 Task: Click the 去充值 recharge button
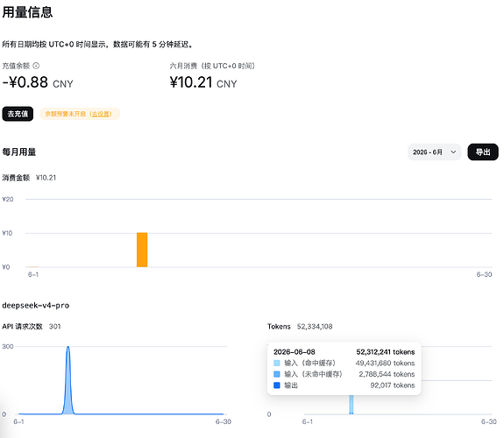click(18, 114)
